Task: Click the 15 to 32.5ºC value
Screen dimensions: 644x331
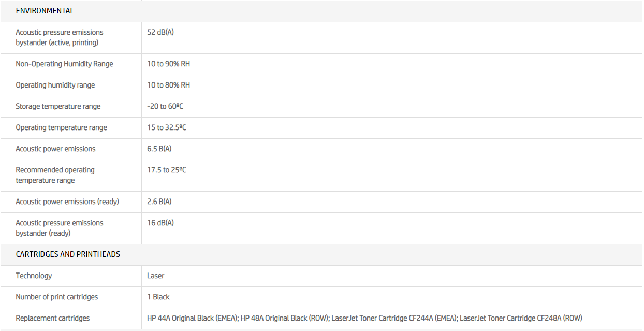Action: pyautogui.click(x=167, y=128)
